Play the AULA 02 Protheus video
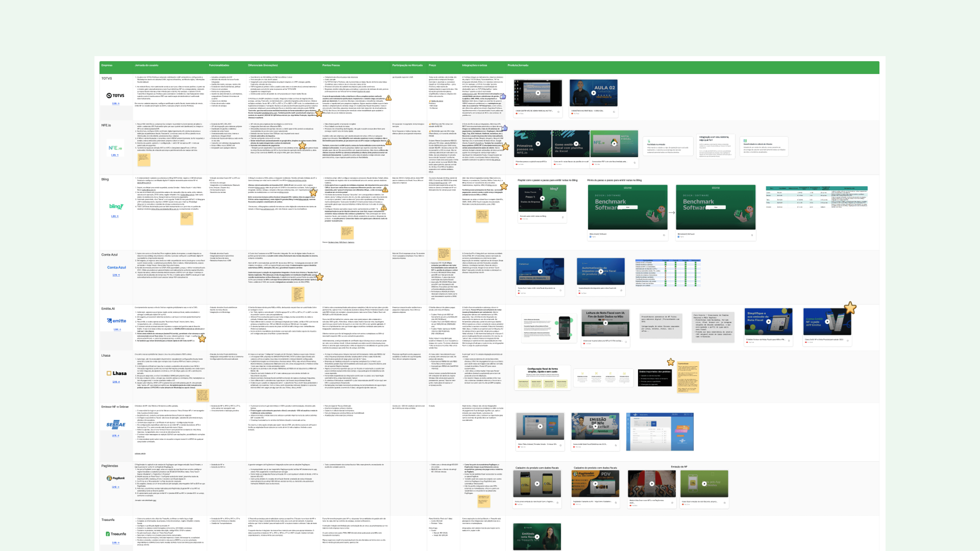 pyautogui.click(x=593, y=93)
